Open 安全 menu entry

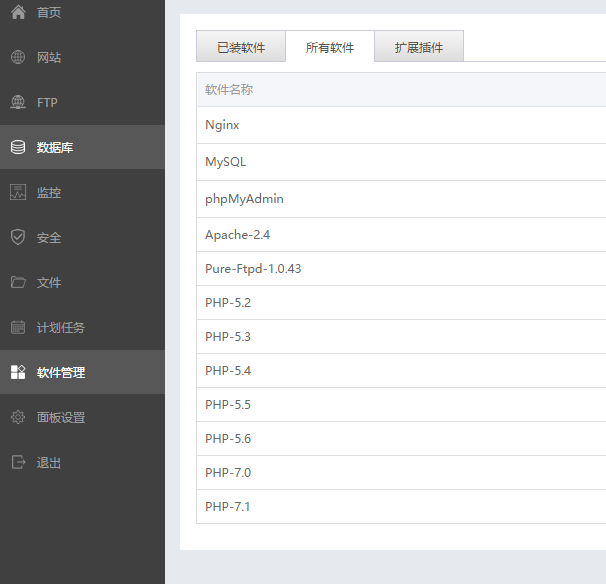coord(82,237)
